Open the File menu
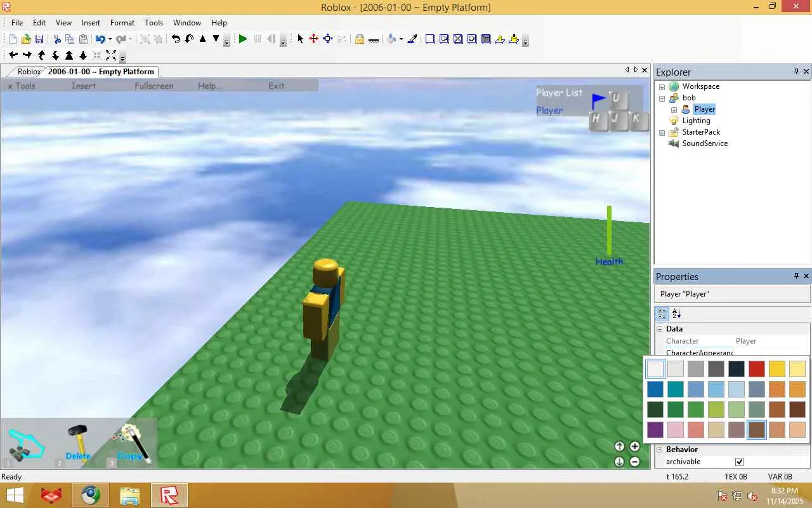812x508 pixels. [x=17, y=22]
